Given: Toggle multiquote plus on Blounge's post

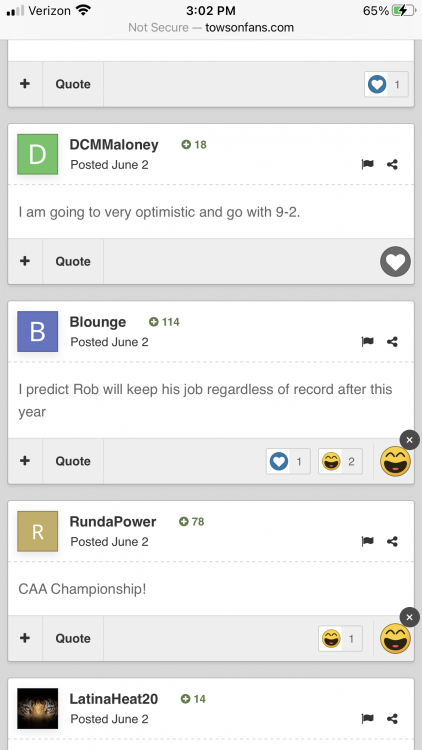Looking at the screenshot, I should 25,461.
